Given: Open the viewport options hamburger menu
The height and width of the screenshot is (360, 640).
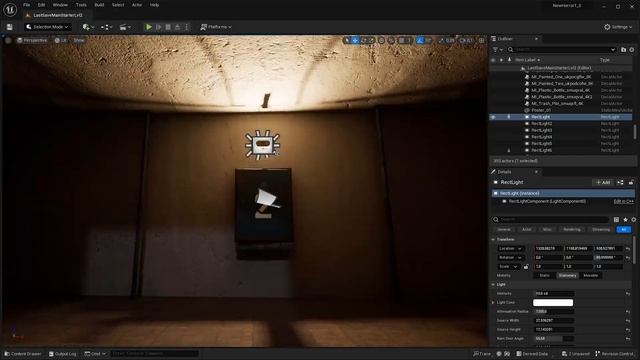Looking at the screenshot, I should 8,40.
